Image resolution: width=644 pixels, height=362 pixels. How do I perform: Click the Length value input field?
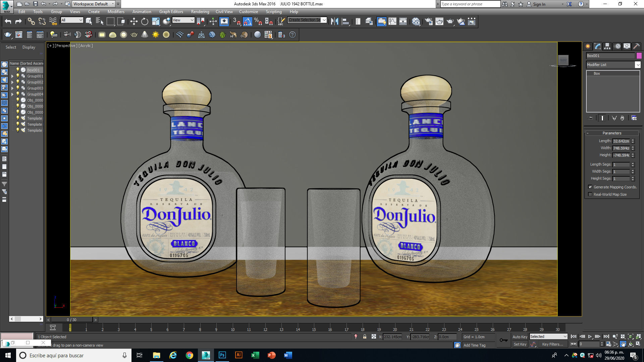pos(621,141)
